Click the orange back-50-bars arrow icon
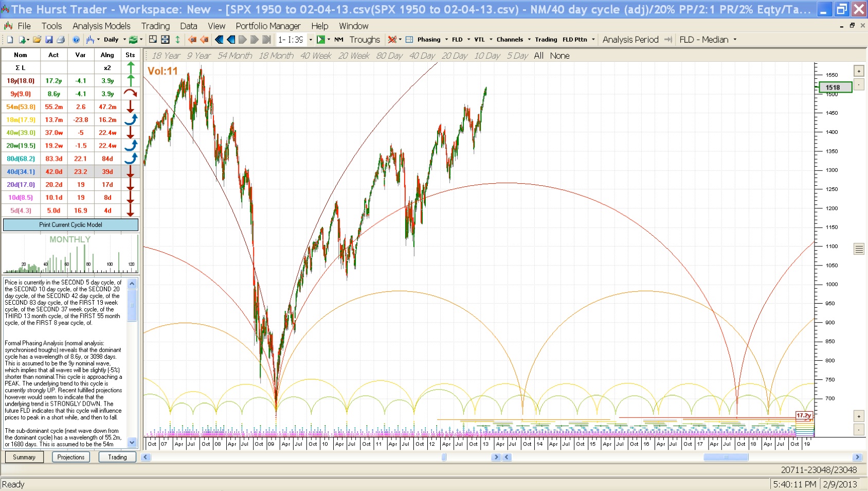This screenshot has width=868, height=491. [x=192, y=40]
